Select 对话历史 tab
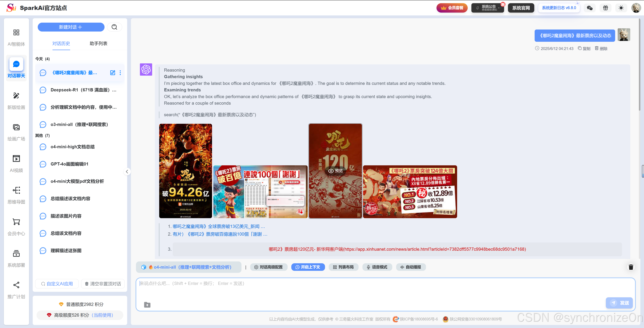 (x=61, y=43)
